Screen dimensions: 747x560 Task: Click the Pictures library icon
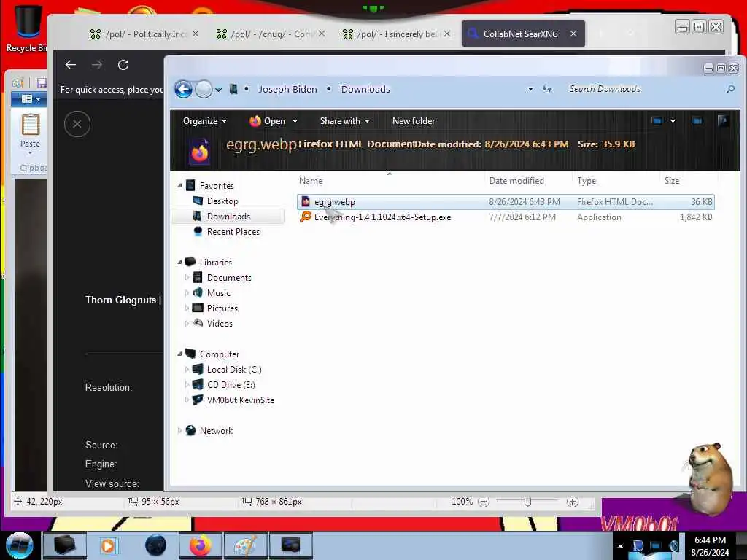pos(198,308)
